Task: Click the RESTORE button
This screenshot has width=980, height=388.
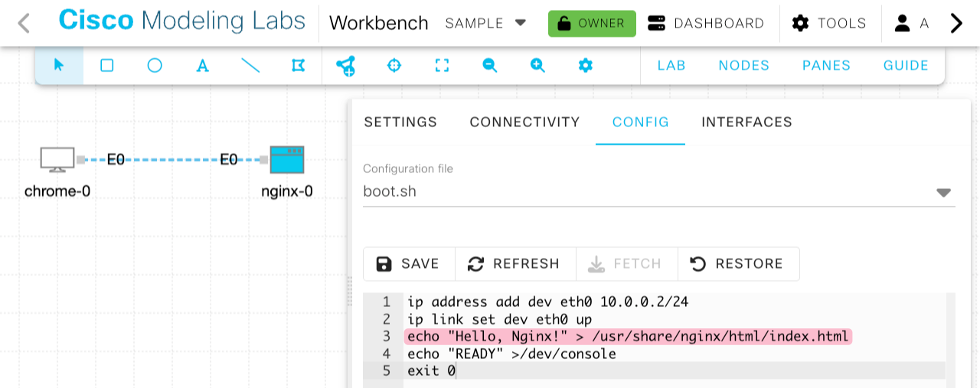Action: (739, 263)
